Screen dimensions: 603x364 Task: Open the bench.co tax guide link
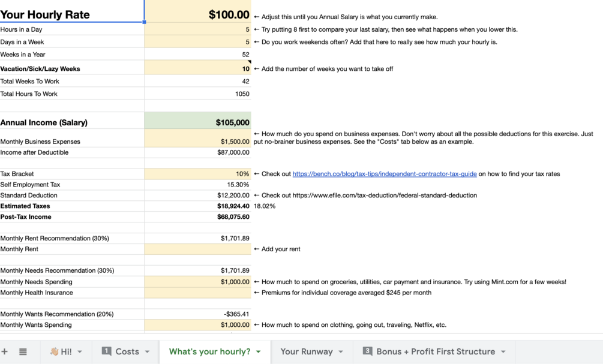385,174
